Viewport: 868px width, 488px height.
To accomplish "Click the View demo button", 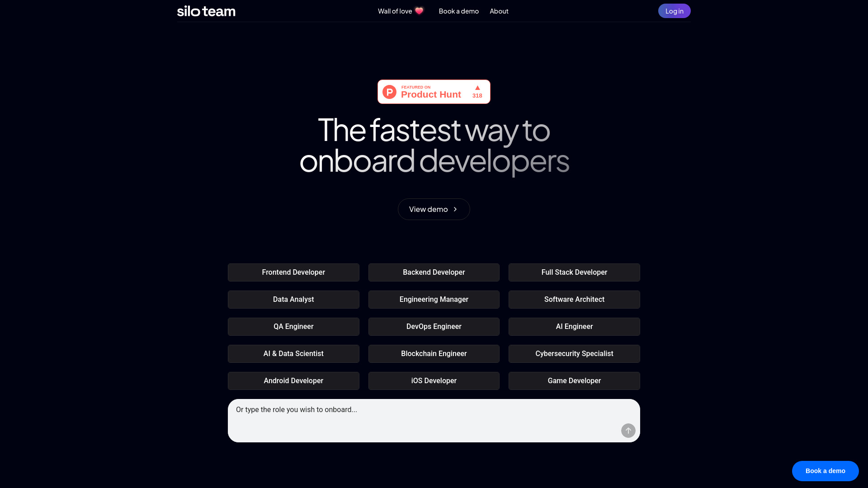I will click(x=434, y=209).
